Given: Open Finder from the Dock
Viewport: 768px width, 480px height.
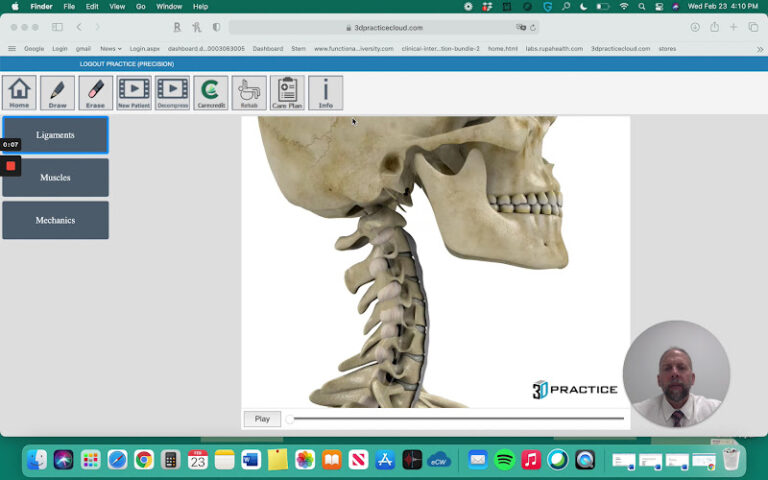Looking at the screenshot, I should click(37, 460).
